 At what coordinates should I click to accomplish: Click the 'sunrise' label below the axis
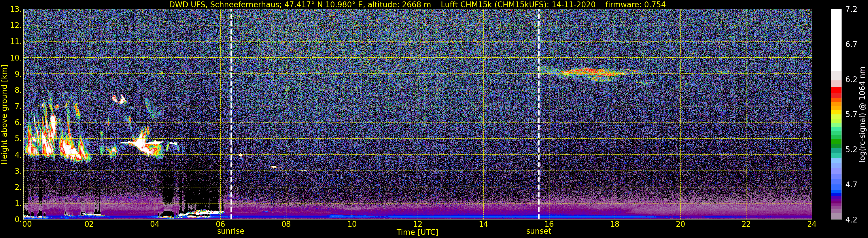coord(230,231)
